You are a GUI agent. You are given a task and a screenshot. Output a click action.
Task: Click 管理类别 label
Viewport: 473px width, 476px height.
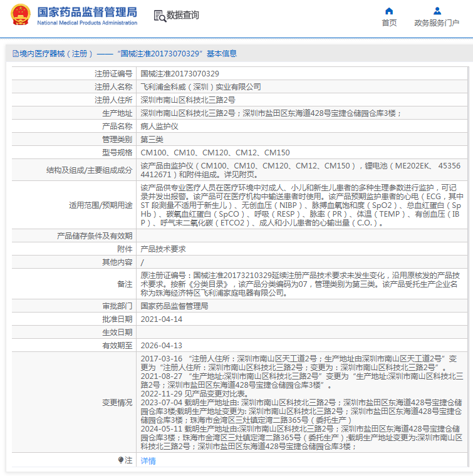coord(117,140)
